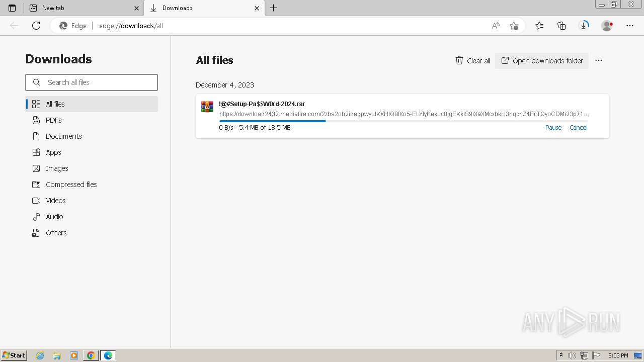
Task: Click Clear all downloads
Action: tap(472, 61)
